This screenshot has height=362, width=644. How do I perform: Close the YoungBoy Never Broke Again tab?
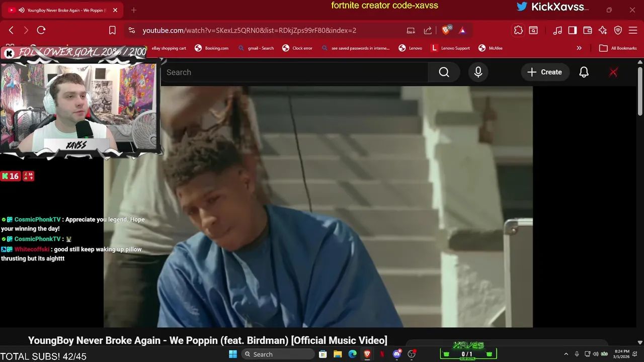coord(115,10)
